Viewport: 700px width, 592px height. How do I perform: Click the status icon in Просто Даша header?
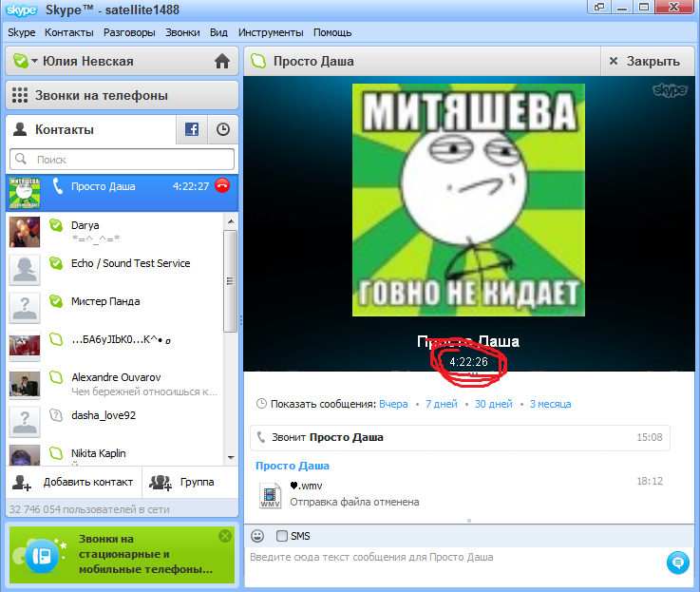(x=258, y=60)
